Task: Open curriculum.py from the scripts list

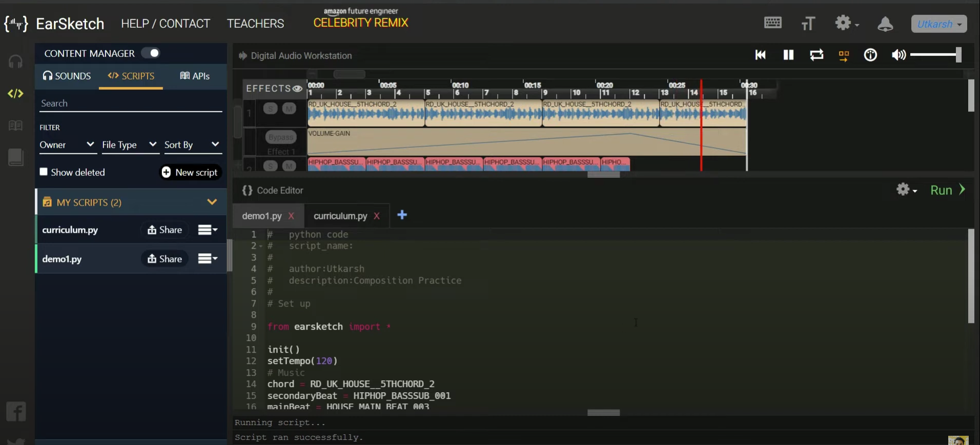Action: 70,230
